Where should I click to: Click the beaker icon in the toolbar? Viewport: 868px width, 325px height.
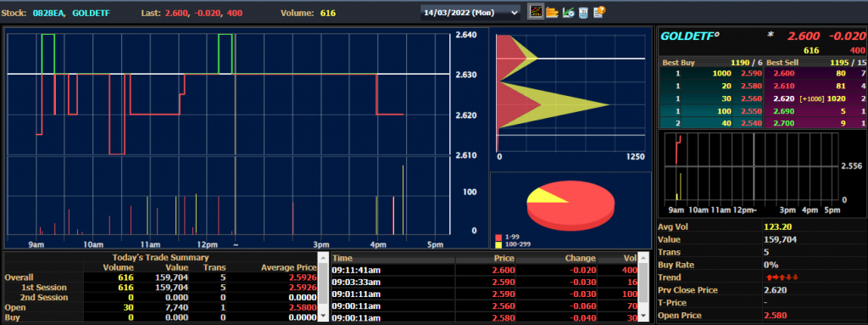(x=583, y=12)
